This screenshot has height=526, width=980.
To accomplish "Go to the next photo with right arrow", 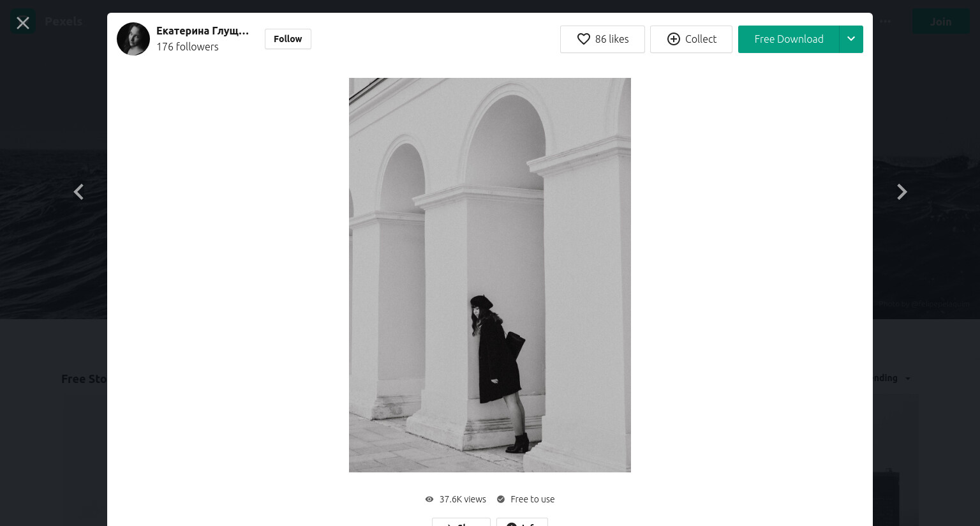I will click(902, 192).
